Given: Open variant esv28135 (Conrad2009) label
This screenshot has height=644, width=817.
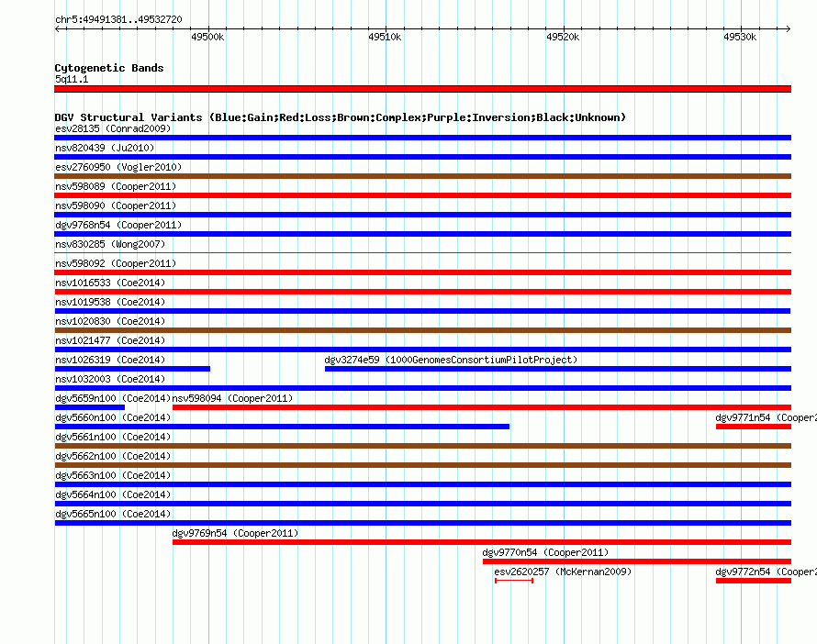Looking at the screenshot, I should [113, 128].
